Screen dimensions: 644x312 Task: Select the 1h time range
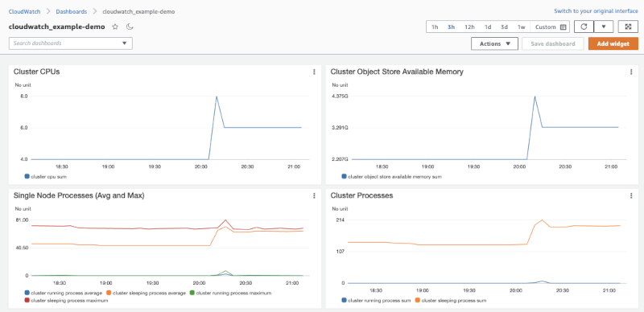point(435,27)
